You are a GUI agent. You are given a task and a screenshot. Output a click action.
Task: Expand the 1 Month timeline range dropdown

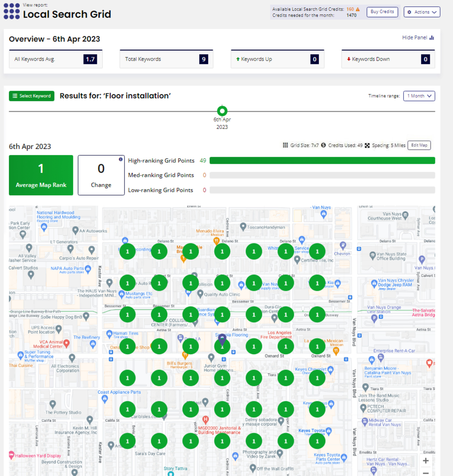coord(419,96)
